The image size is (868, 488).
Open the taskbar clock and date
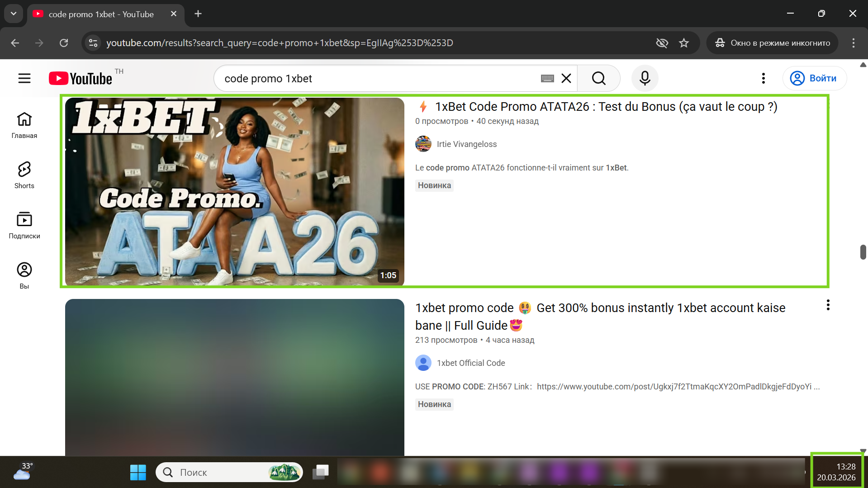coord(836,472)
